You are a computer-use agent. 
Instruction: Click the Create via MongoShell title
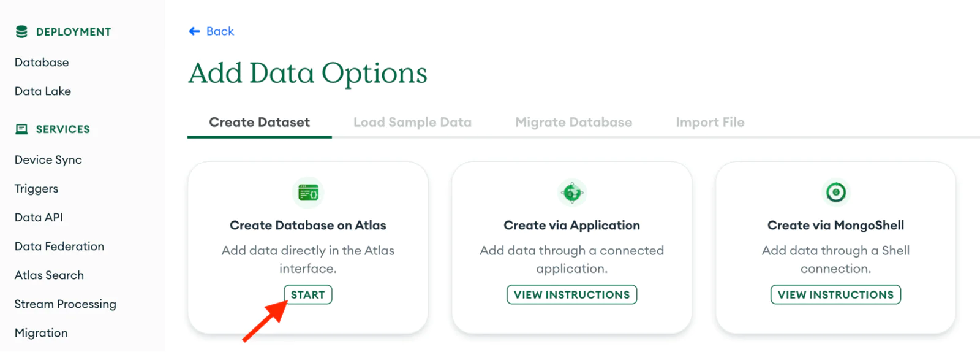pos(836,225)
